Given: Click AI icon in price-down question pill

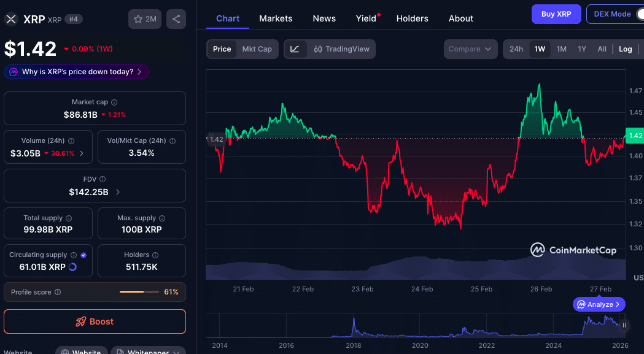Looking at the screenshot, I should (x=14, y=72).
